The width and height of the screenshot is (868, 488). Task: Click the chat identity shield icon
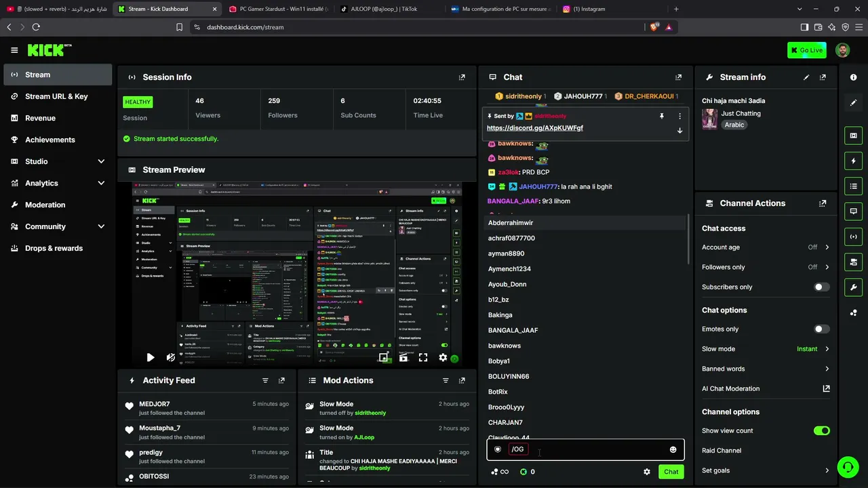click(498, 449)
